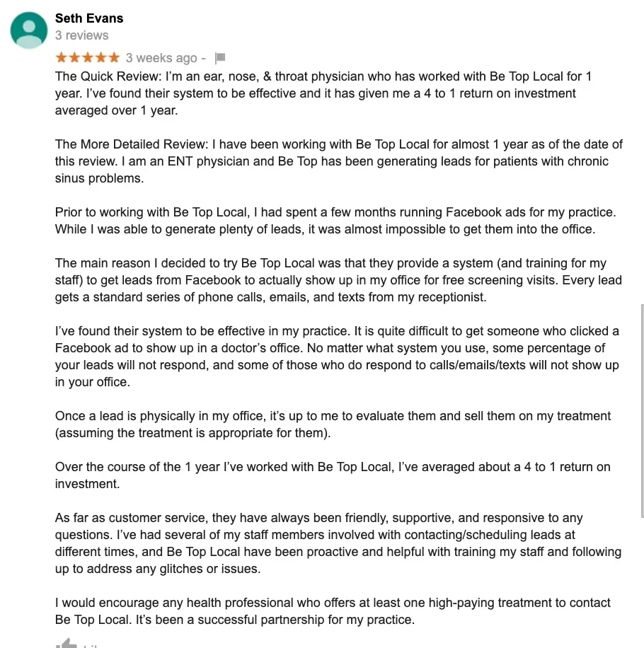Click the first orange rating star
The width and height of the screenshot is (644, 648).
(x=61, y=57)
